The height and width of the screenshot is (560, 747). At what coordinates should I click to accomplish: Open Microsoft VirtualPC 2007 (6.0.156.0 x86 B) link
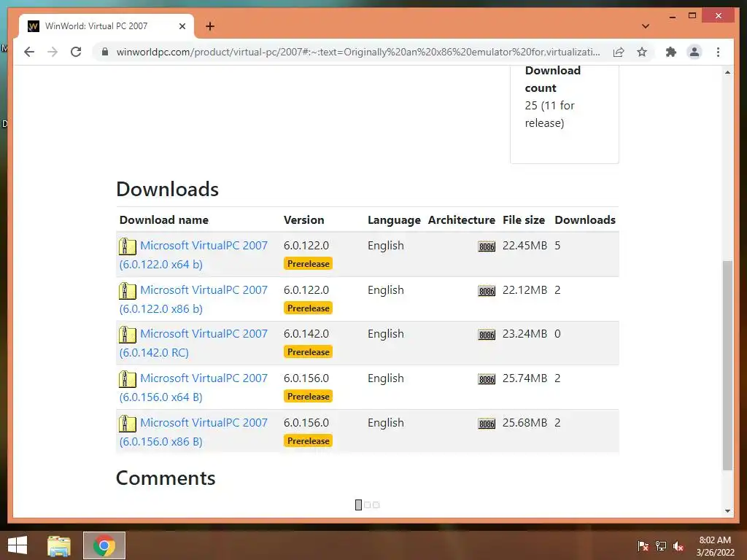tap(193, 432)
